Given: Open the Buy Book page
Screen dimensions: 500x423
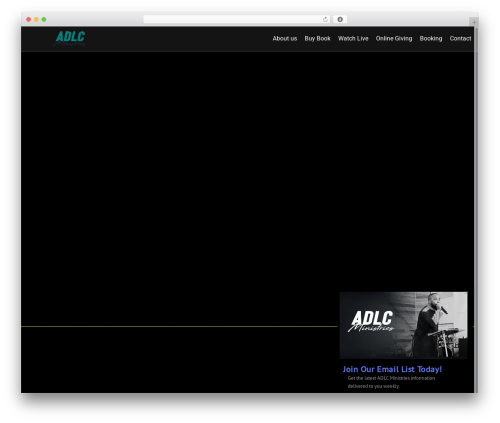Looking at the screenshot, I should coord(317,39).
